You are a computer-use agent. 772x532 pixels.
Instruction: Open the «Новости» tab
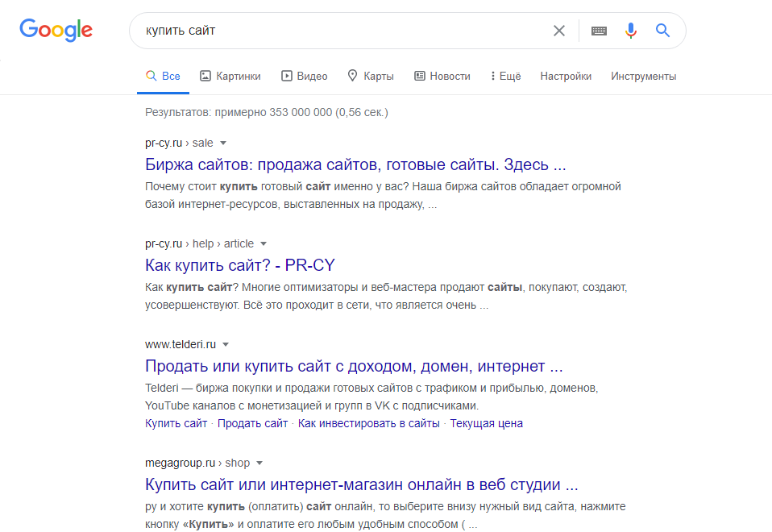click(442, 77)
